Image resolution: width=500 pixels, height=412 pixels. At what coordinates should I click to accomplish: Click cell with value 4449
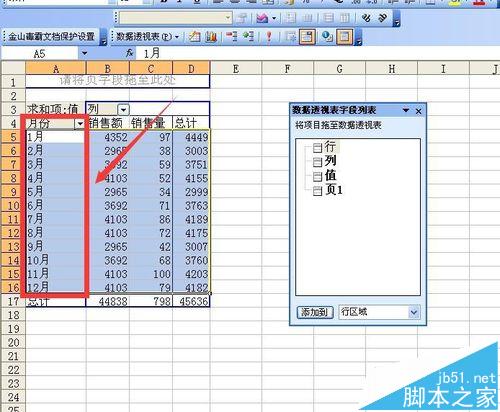(191, 137)
